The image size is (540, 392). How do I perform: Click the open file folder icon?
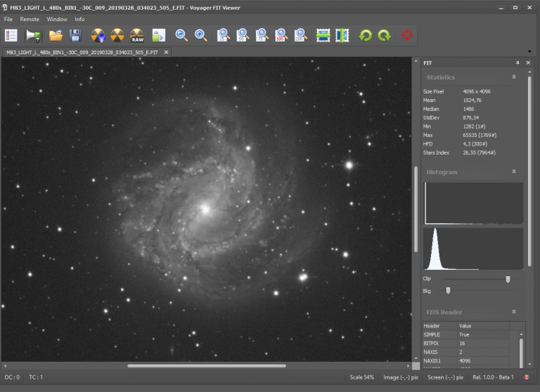tap(56, 34)
